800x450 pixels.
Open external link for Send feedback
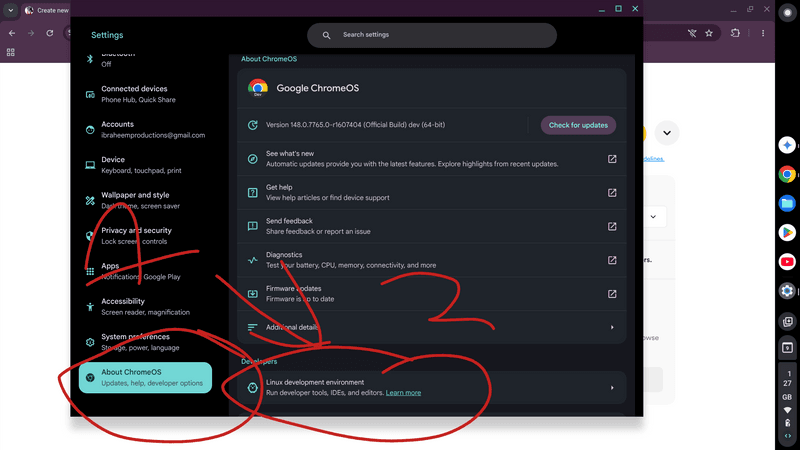point(612,227)
